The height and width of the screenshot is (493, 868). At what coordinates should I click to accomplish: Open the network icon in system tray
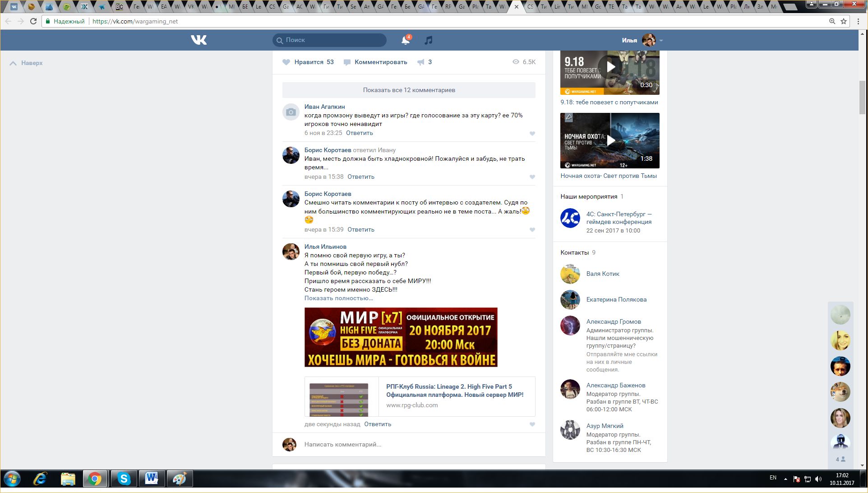(808, 479)
